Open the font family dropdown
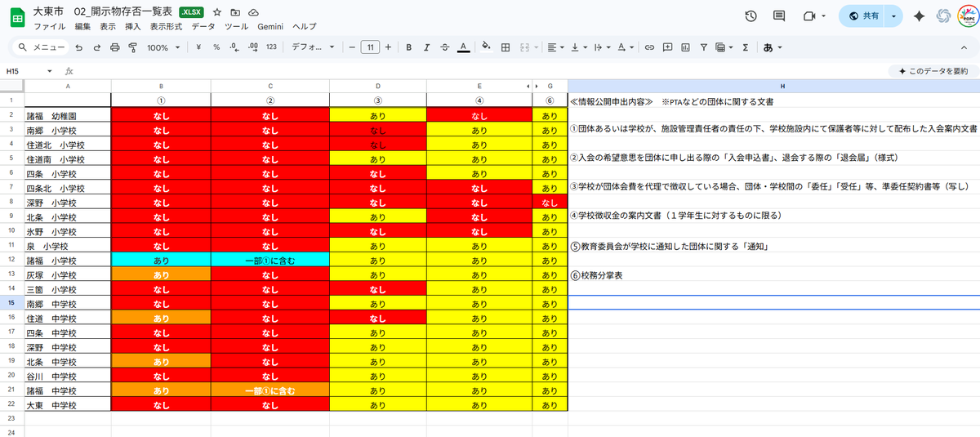Screen dimensions: 980x437 pos(314,47)
